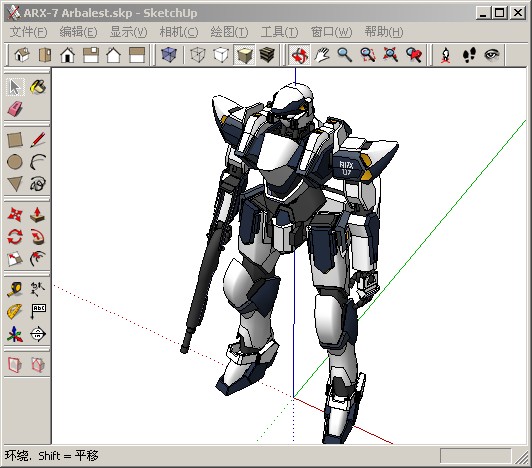Toggle Display Section Cuts
Screen dimensions: 532x468
click(38, 365)
